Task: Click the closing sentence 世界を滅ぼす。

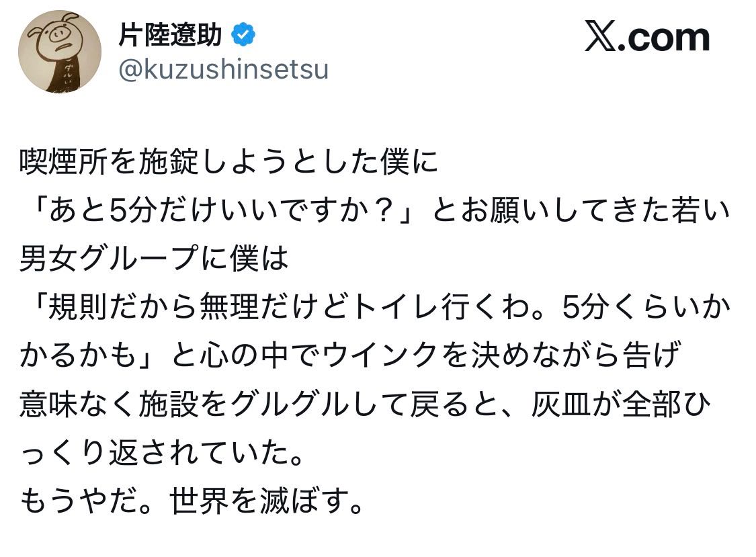Action: pos(267,502)
